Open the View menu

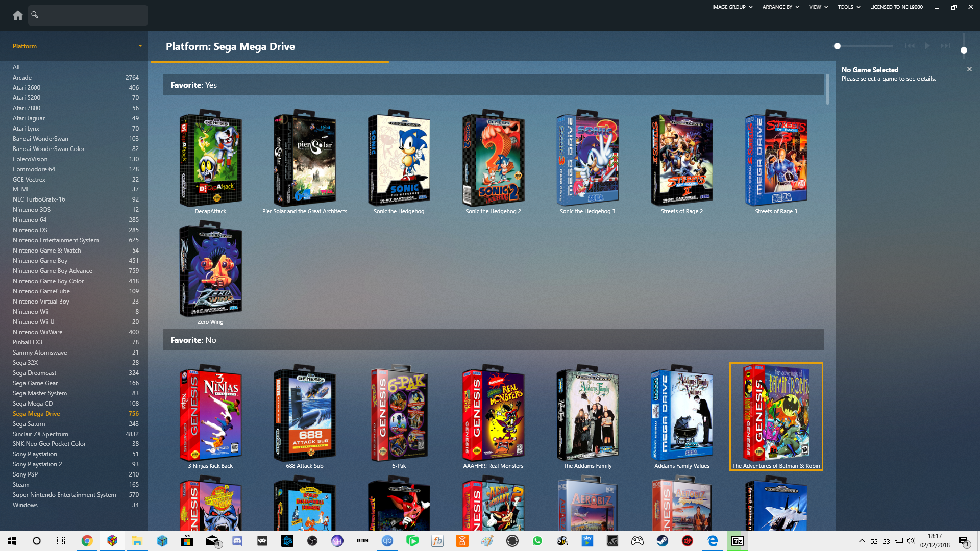[818, 7]
